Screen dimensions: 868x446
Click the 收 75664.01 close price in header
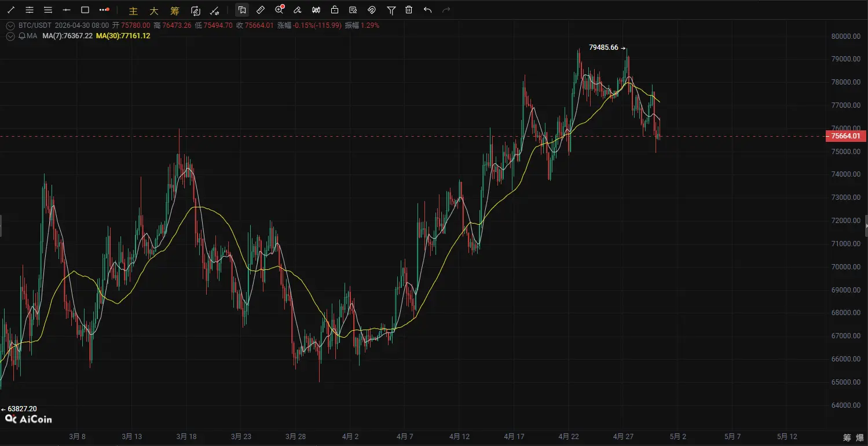tap(255, 25)
